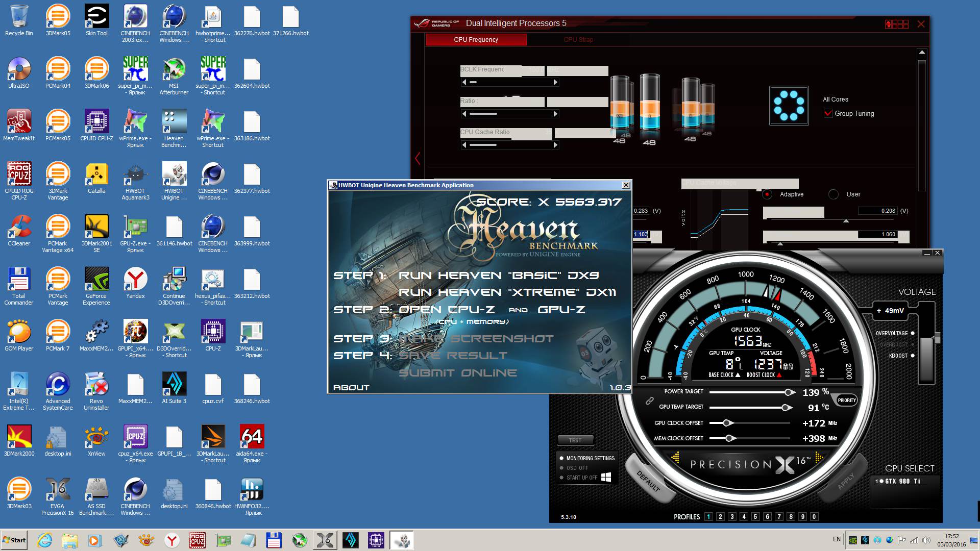This screenshot has height=551, width=980.
Task: Toggle START UP OFF in Precision X
Action: pyautogui.click(x=561, y=478)
